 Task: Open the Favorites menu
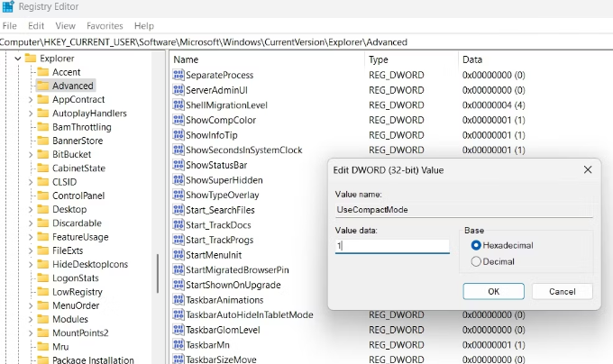pos(105,26)
